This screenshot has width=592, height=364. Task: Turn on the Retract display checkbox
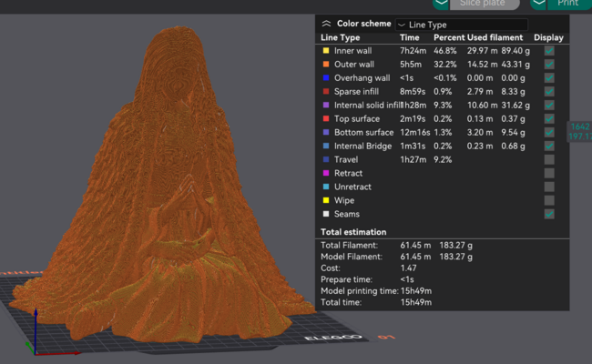pyautogui.click(x=548, y=173)
